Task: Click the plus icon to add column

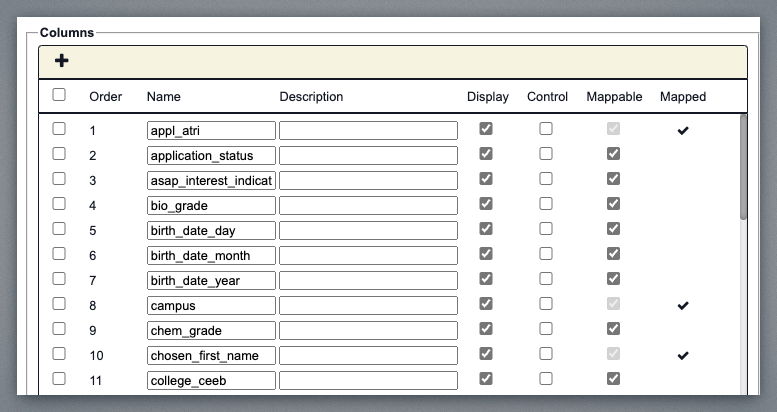Action: tap(62, 61)
